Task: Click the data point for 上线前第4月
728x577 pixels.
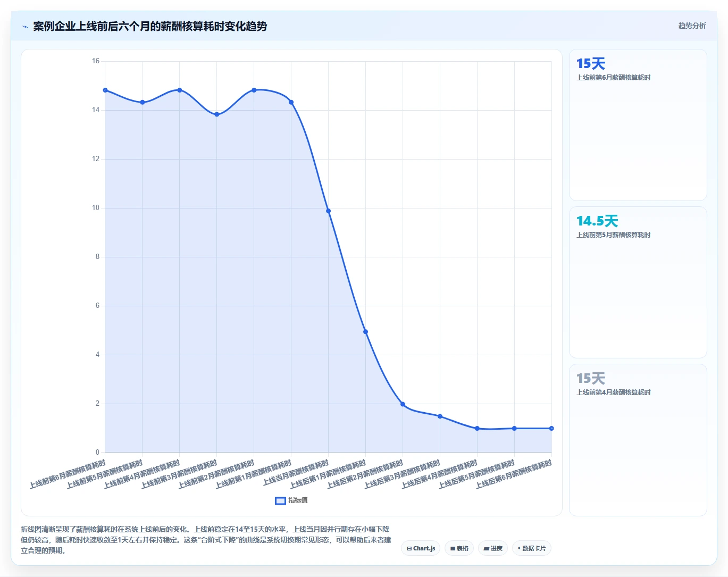Action: 180,90
